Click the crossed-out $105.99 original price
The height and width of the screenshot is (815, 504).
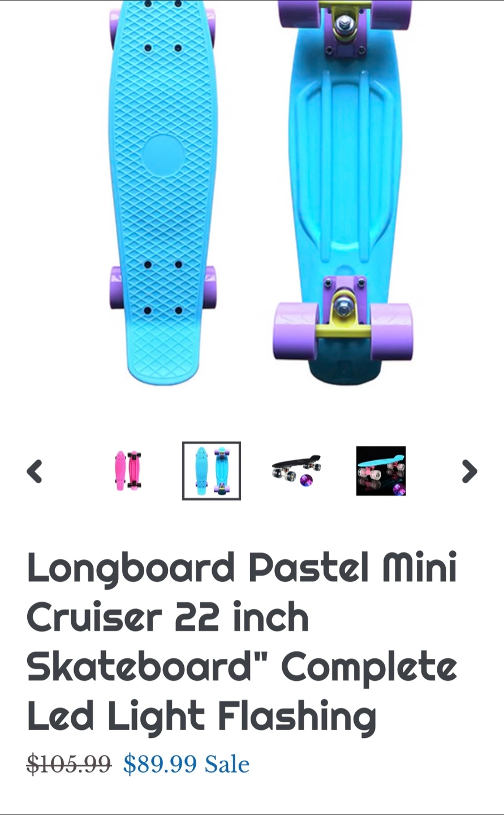point(69,764)
